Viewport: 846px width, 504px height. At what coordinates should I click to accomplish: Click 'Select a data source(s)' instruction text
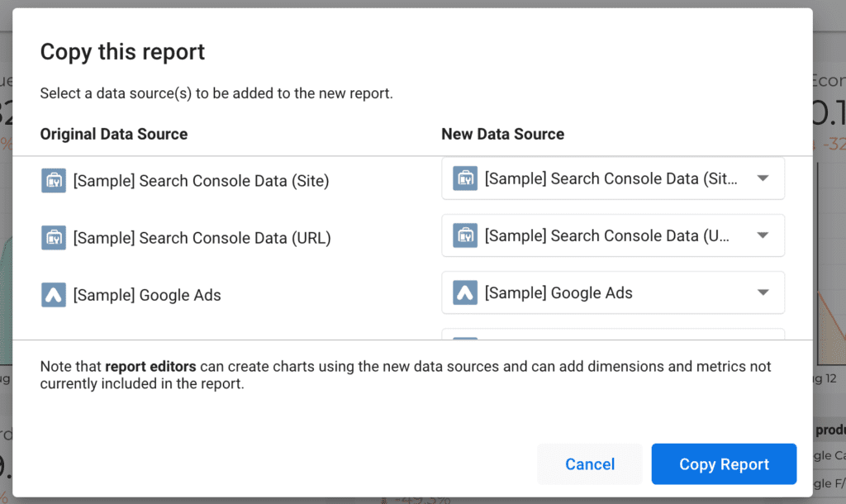click(x=216, y=93)
